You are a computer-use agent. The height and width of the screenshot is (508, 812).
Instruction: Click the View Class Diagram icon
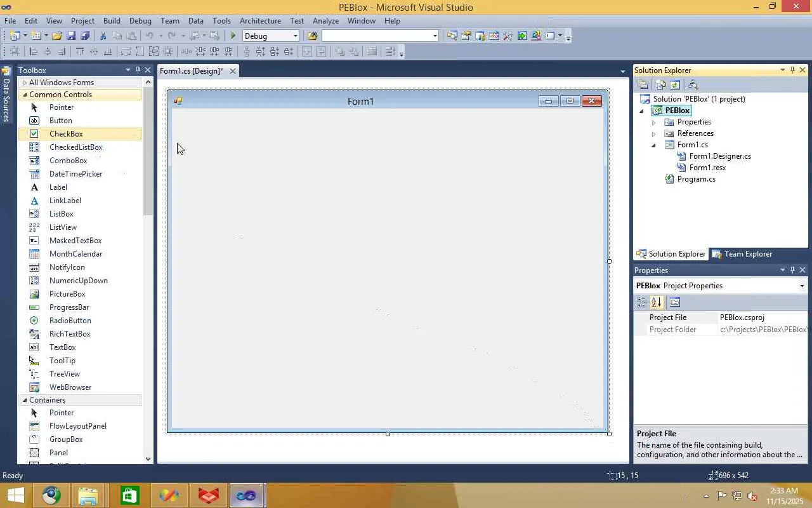coord(693,84)
